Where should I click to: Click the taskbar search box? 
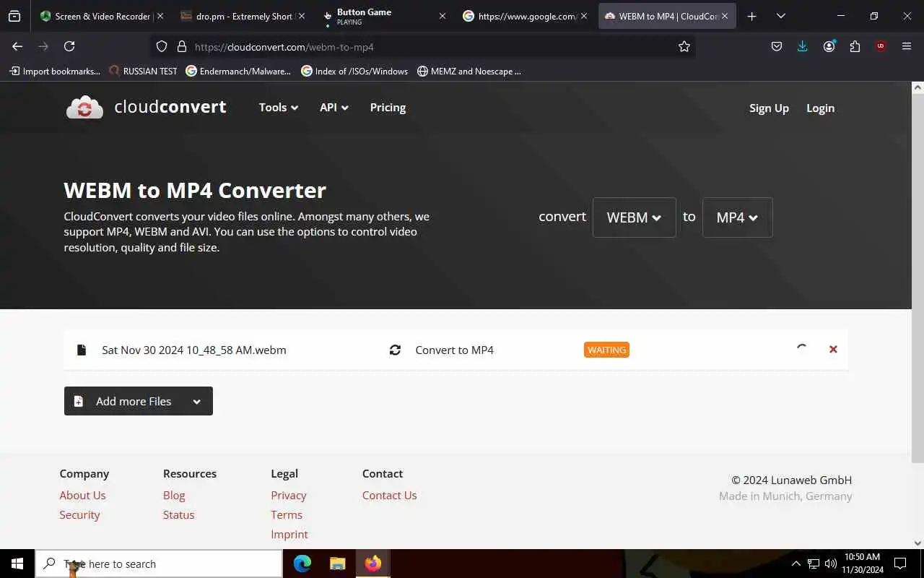tap(159, 564)
